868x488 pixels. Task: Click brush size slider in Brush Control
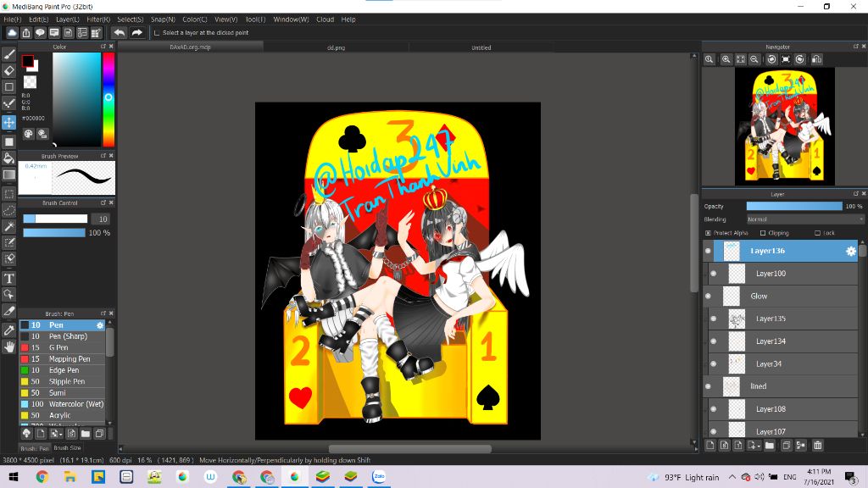pyautogui.click(x=55, y=219)
